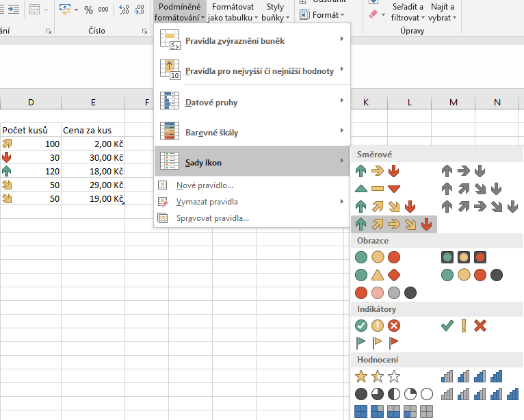Screen dimensions: 524x420
Task: Select the cell showing 29,00 Kč
Action: click(x=93, y=185)
